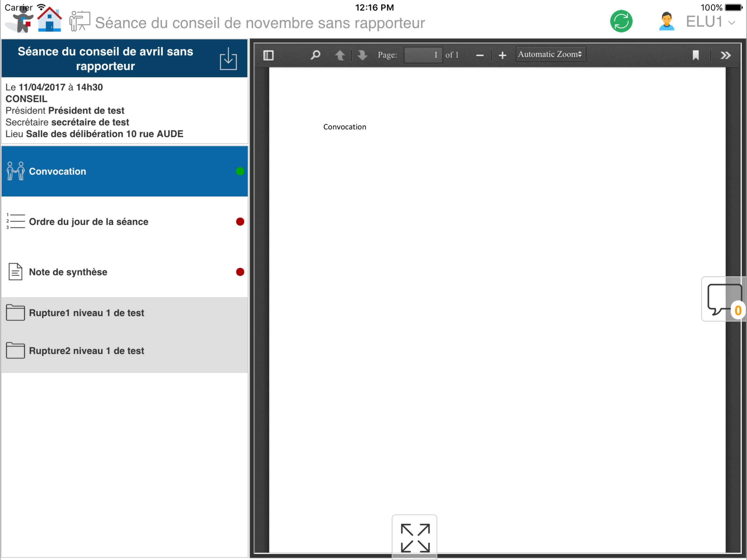Go to home via house icon

[50, 20]
